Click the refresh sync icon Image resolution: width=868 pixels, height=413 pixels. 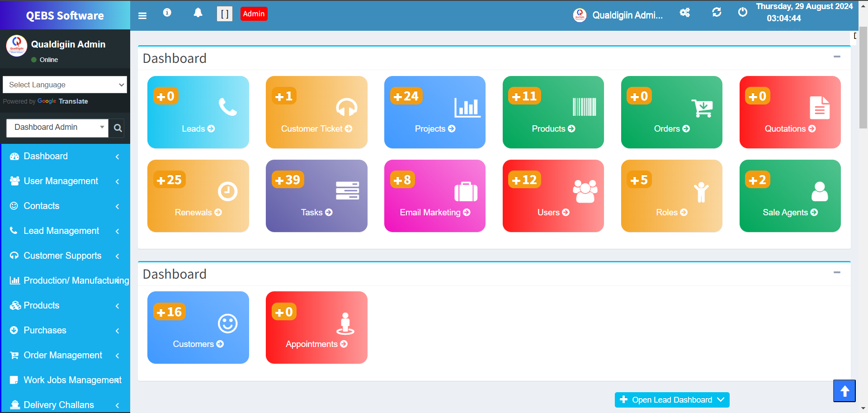tap(717, 12)
